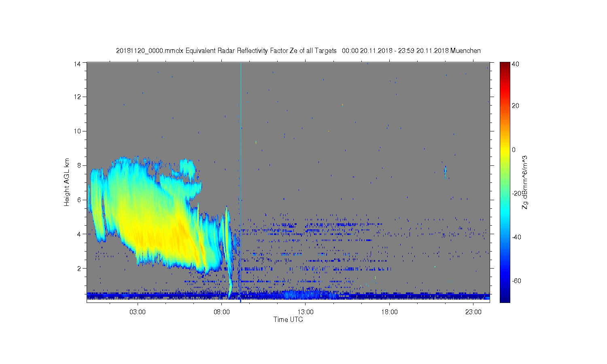
Task: Click the height tick label '4' on the height axis
Action: click(80, 234)
